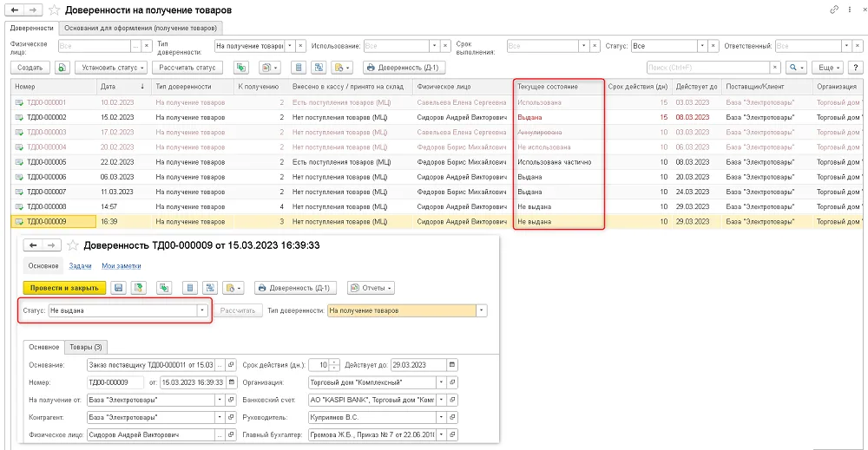Click the post document icon next to the diskette
Screen dimensions: 868x450
tap(138, 288)
